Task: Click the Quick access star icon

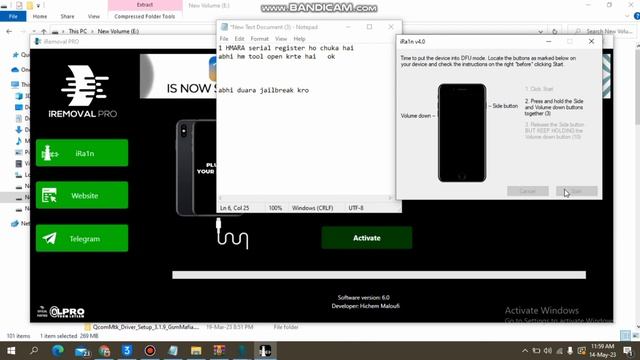Action: point(16,54)
